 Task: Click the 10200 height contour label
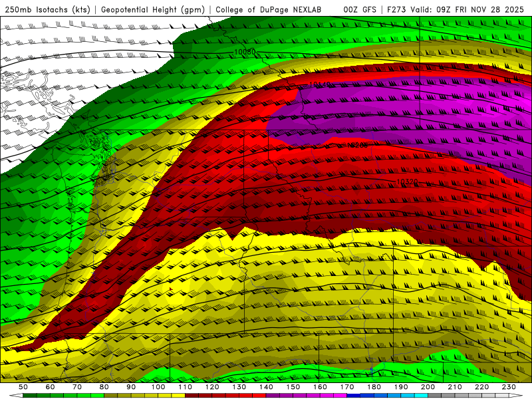(357, 145)
